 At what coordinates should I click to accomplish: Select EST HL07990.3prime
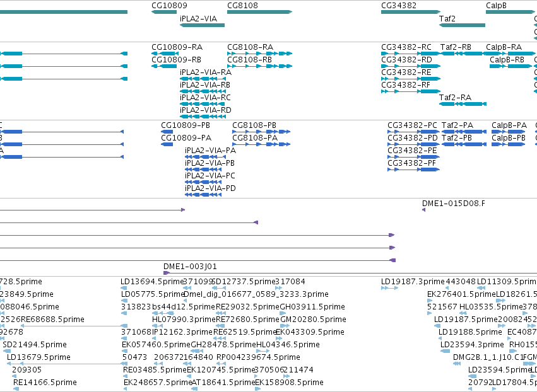pos(184,320)
